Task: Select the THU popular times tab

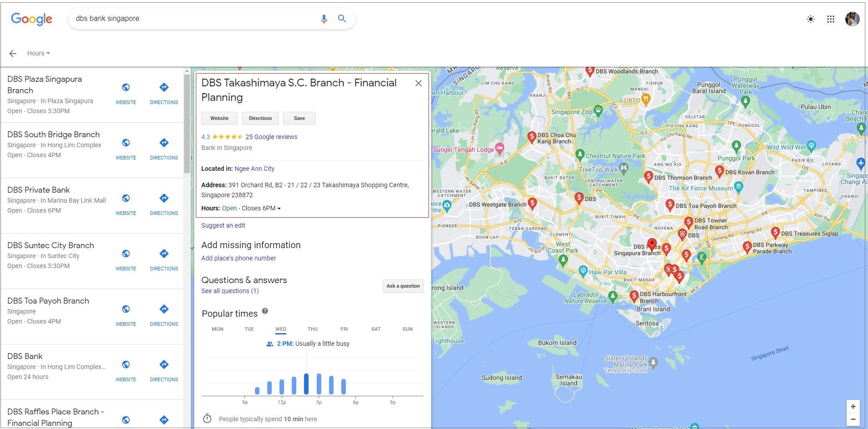Action: (313, 329)
